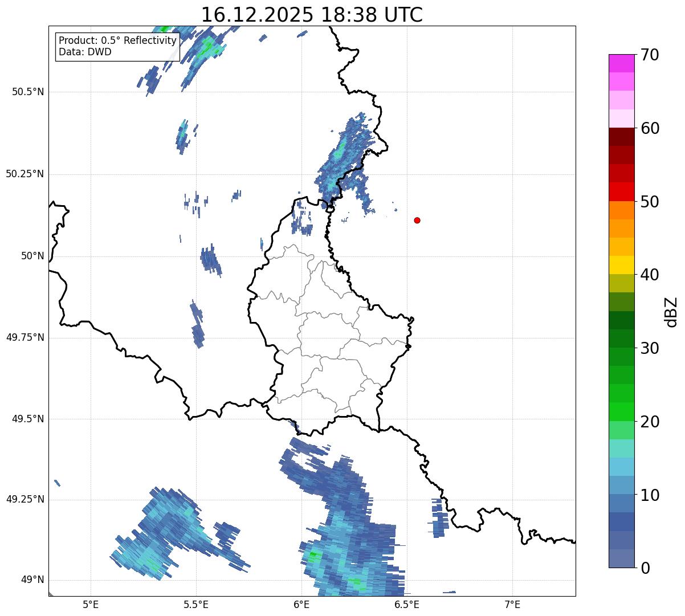Click the yellow swatch just above 40 dBZ
Image resolution: width=685 pixels, height=616 pixels.
621,265
